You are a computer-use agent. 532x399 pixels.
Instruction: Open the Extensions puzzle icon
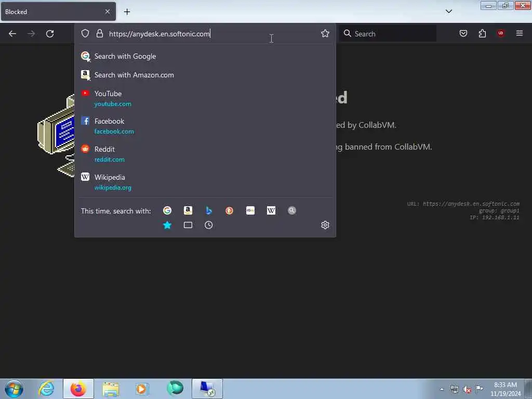[482, 33]
